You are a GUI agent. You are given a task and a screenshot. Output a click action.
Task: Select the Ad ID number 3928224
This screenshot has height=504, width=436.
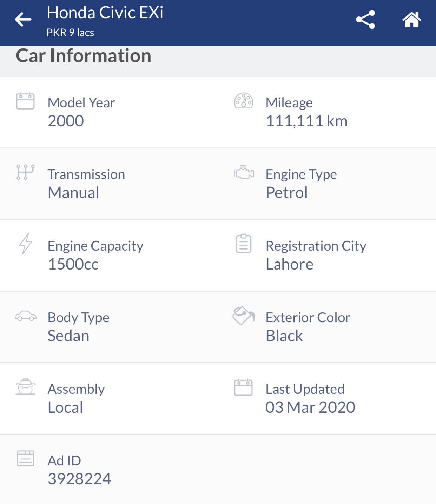click(79, 479)
